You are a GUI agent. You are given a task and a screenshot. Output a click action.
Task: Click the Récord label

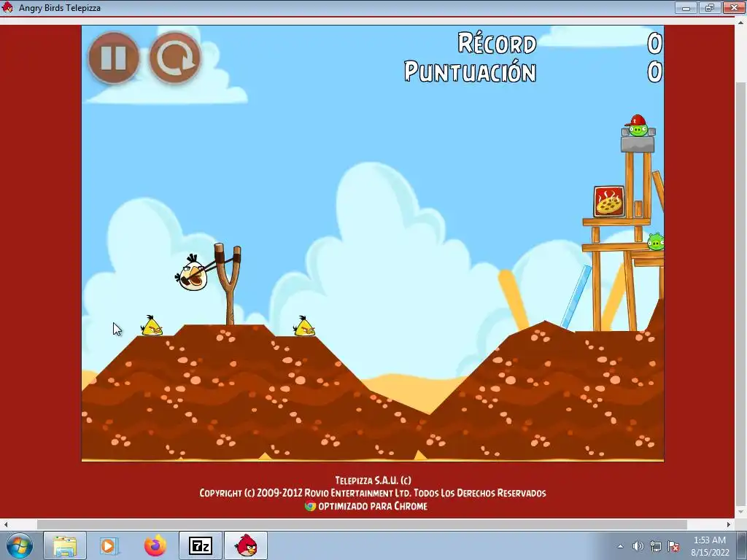(x=497, y=44)
